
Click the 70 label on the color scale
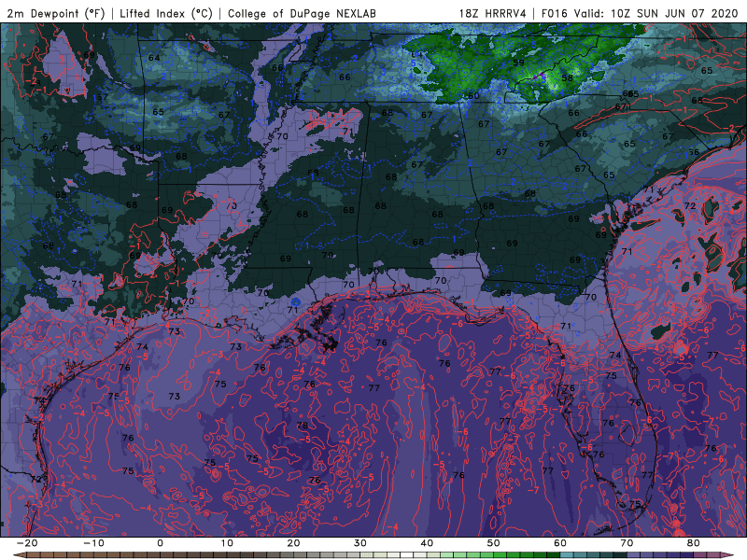tap(627, 543)
